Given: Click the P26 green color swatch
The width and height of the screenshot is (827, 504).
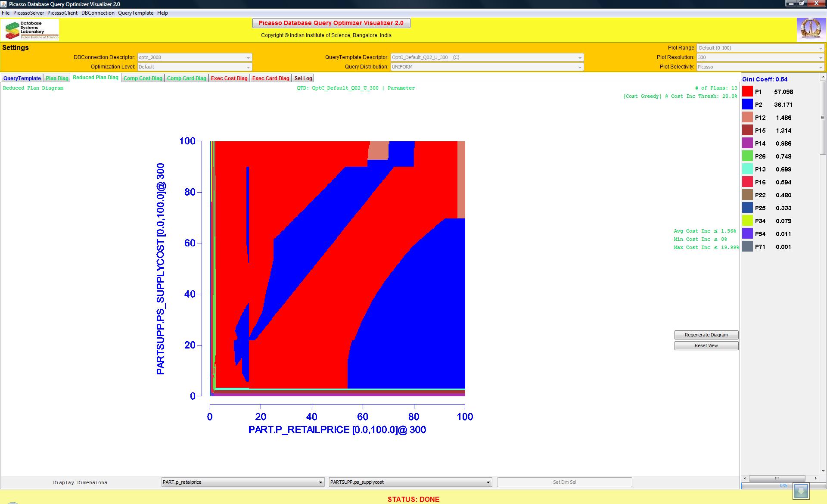Looking at the screenshot, I should tap(747, 156).
